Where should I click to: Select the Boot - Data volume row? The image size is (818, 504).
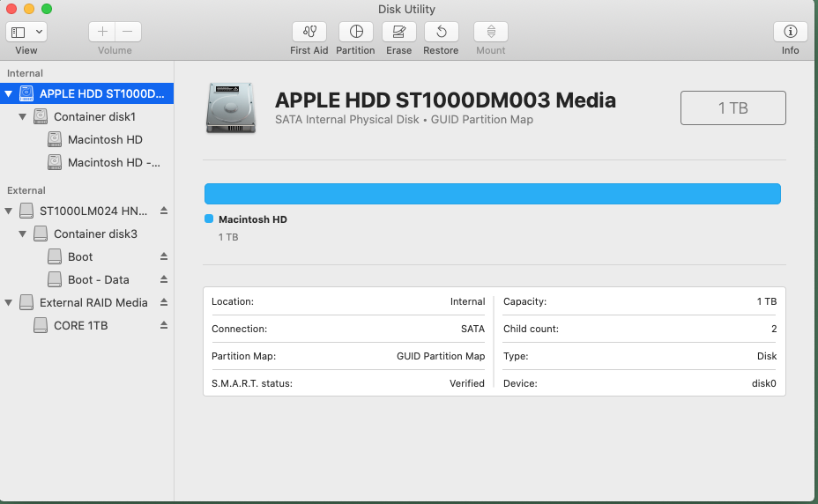click(86, 279)
